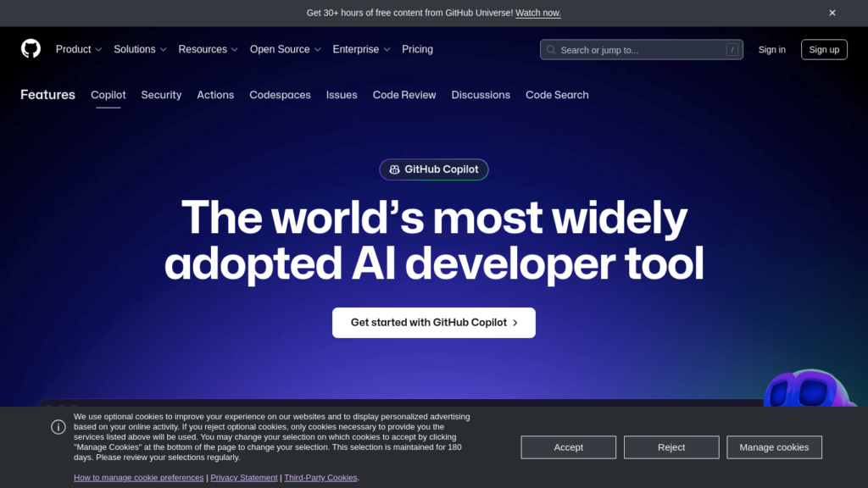Click Get started with GitHub Copilot
This screenshot has height=488, width=868.
click(434, 323)
